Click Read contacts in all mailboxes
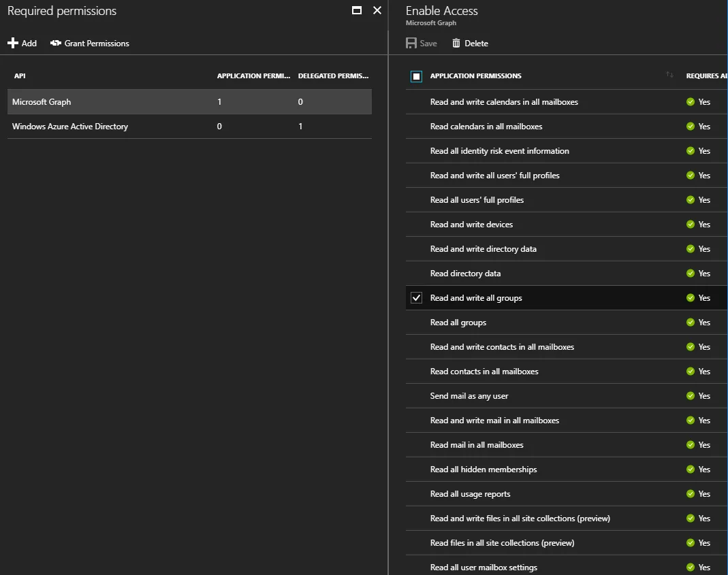The image size is (728, 575). (484, 372)
